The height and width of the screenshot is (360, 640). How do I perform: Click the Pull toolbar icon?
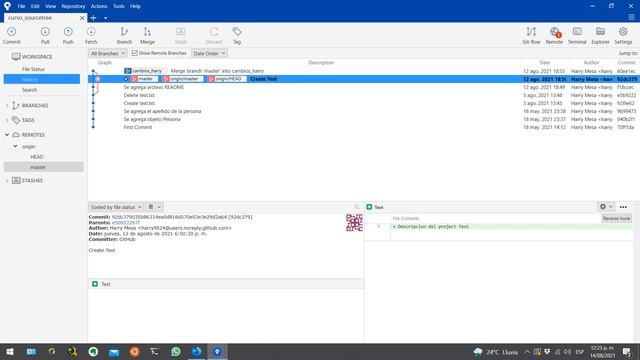click(x=45, y=35)
